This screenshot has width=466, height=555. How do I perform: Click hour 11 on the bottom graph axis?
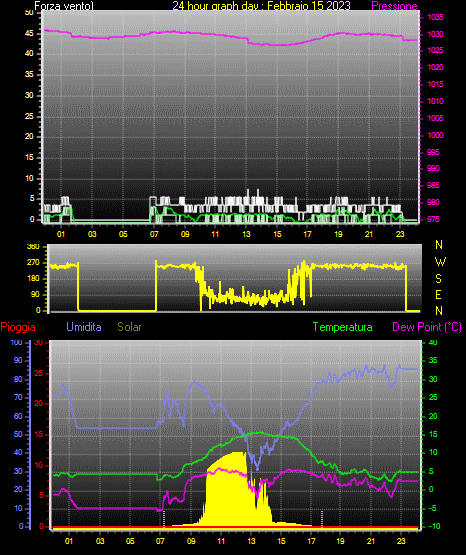click(221, 541)
